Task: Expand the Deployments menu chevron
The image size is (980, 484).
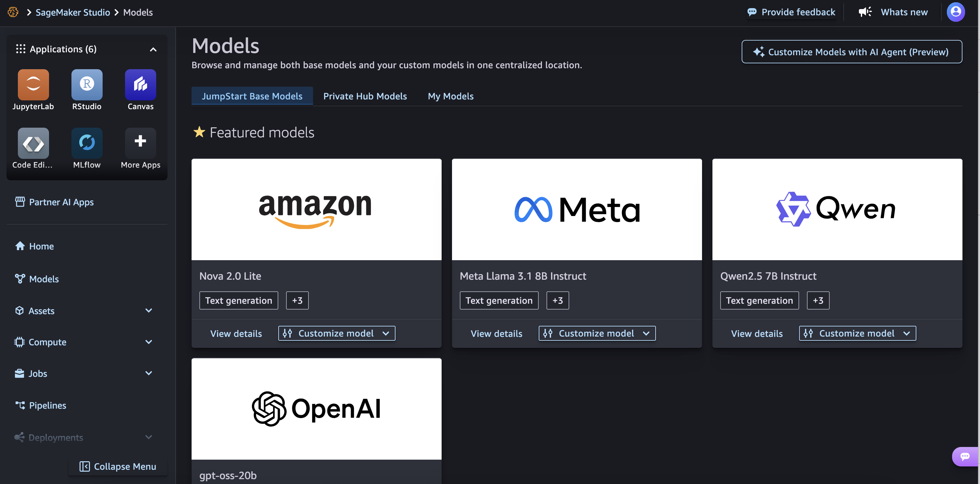Action: click(x=149, y=437)
